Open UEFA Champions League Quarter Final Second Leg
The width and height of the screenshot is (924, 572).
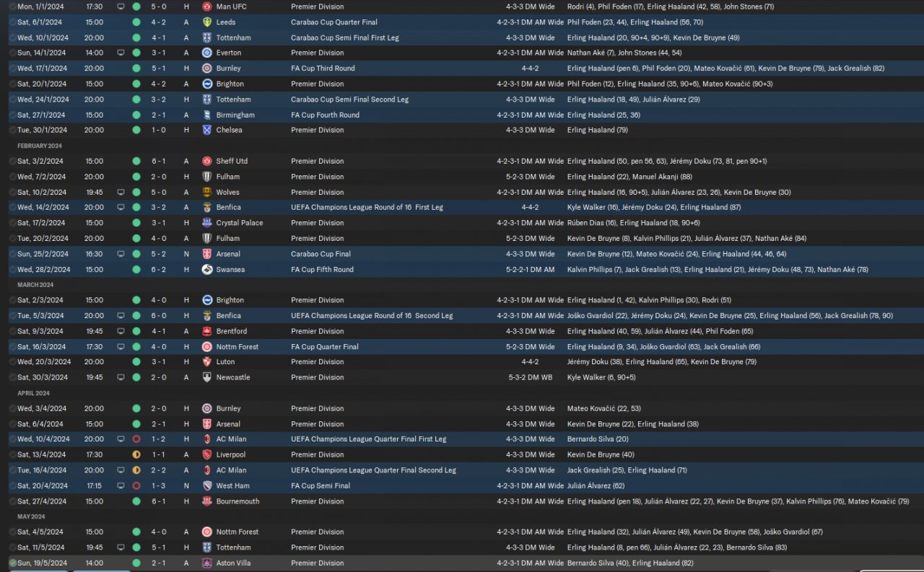pos(373,470)
